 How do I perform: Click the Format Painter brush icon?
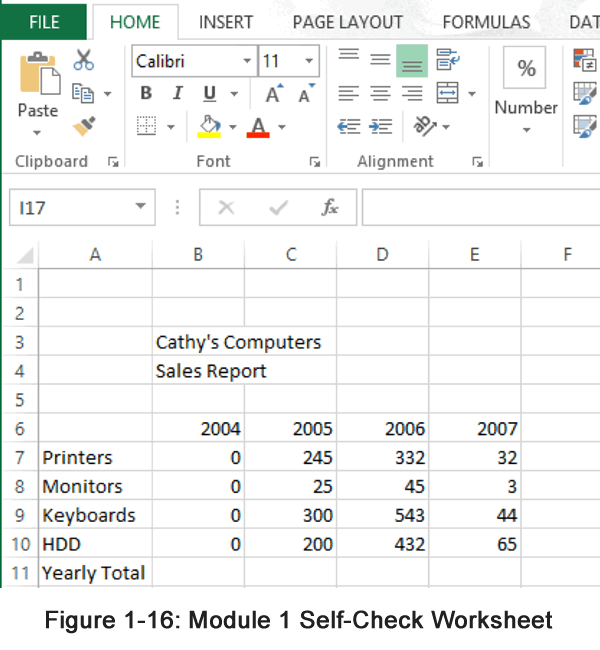pyautogui.click(x=84, y=127)
